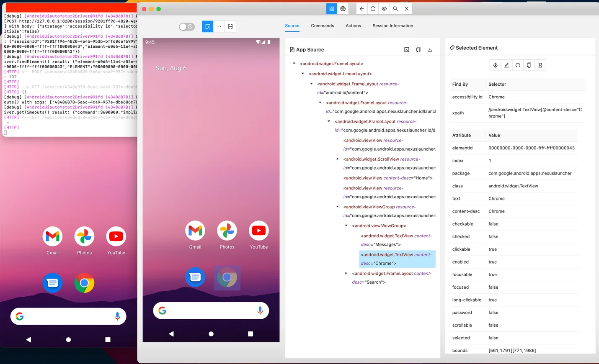Send keys pencil icon for selected element
This screenshot has height=364, width=599.
pos(507,65)
